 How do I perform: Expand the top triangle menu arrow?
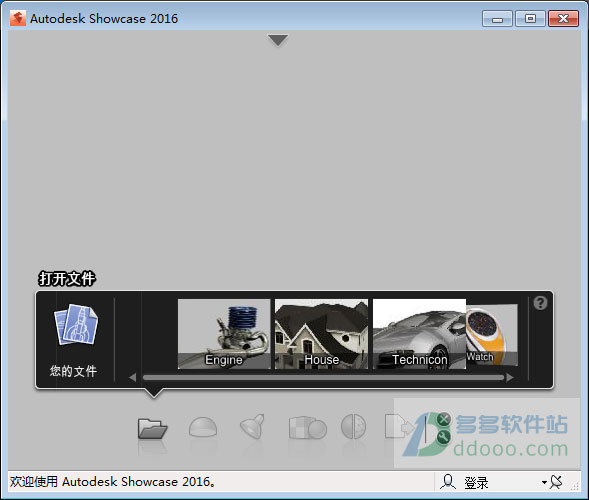pyautogui.click(x=278, y=40)
